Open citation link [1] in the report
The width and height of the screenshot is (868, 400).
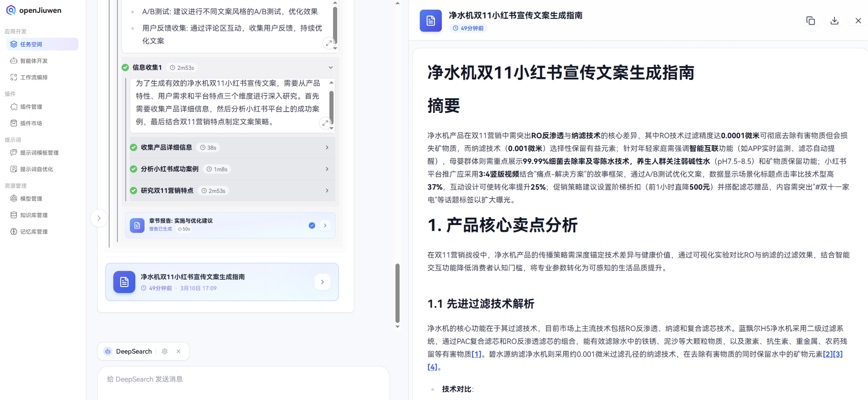point(476,354)
